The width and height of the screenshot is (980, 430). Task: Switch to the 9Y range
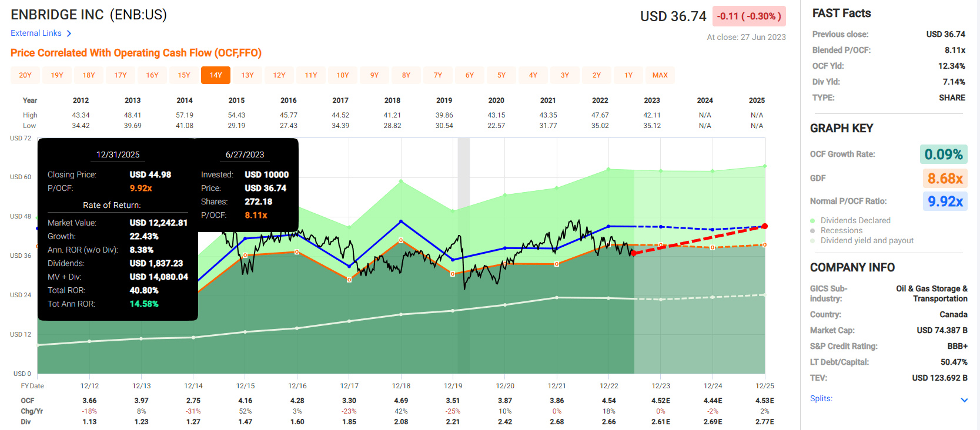[374, 75]
